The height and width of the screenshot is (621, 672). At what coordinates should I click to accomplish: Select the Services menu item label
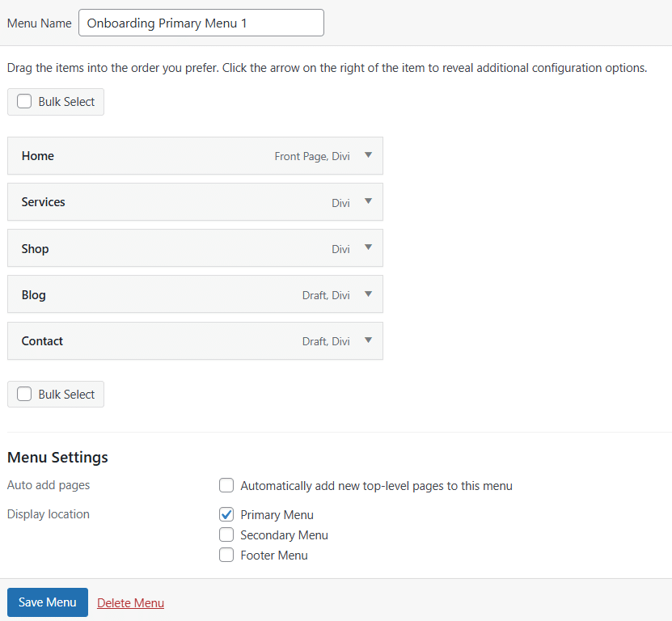[x=43, y=202]
